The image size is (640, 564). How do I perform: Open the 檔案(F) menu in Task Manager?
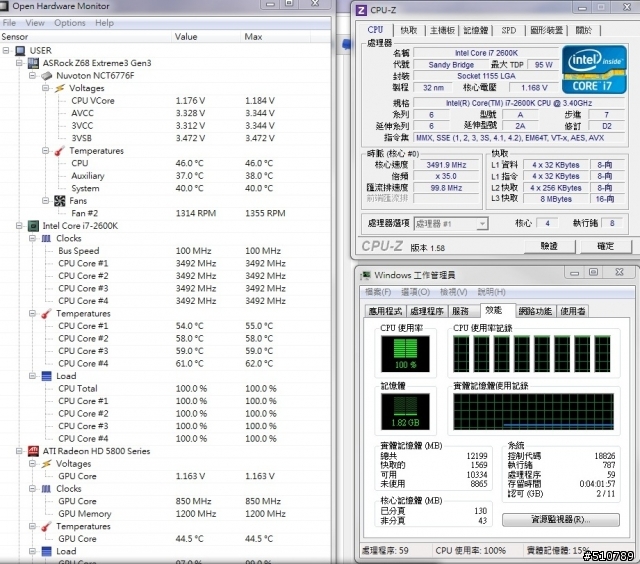point(378,292)
